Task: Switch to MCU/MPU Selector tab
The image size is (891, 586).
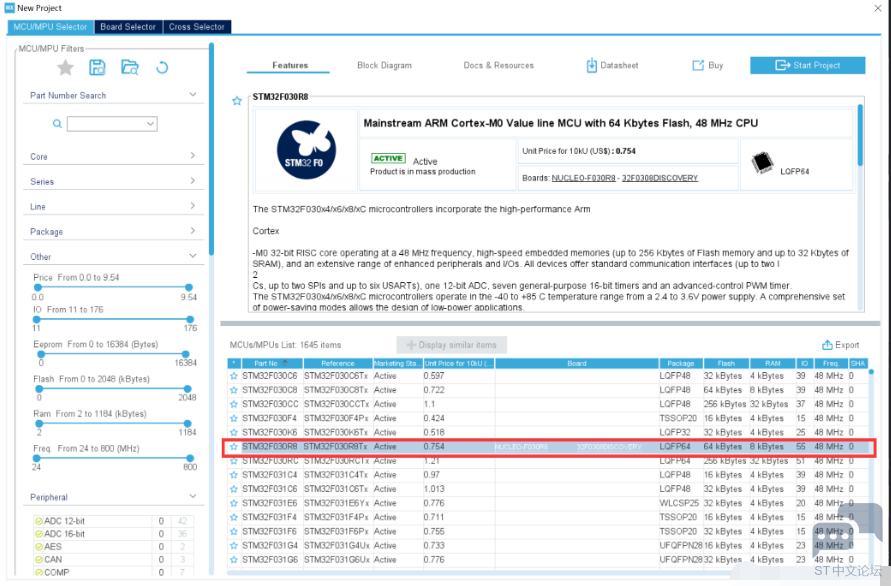Action: (50, 27)
